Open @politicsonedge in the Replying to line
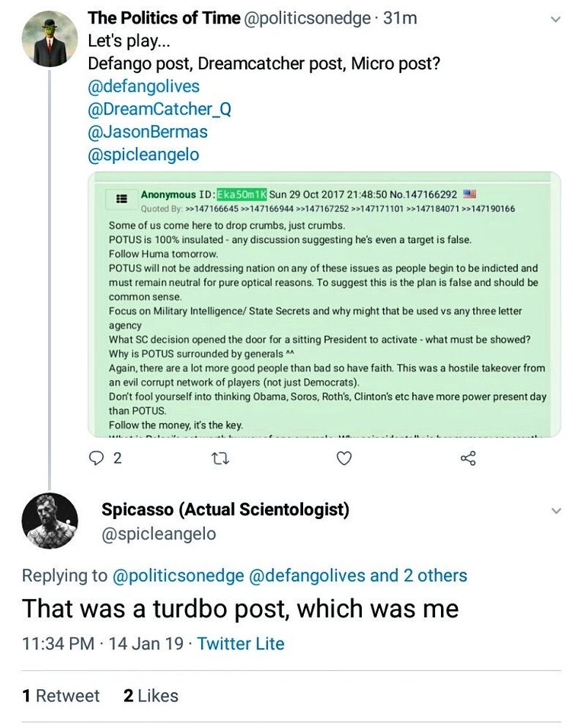The height and width of the screenshot is (728, 585). (x=177, y=576)
